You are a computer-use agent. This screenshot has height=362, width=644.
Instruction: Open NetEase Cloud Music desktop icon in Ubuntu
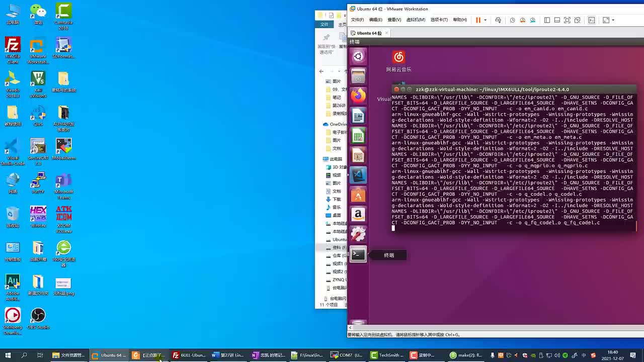click(398, 61)
